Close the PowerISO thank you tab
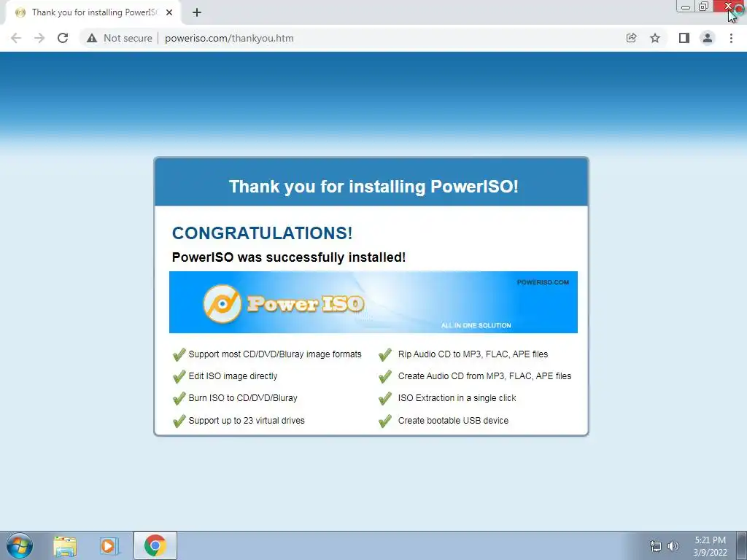The width and height of the screenshot is (747, 560). point(169,12)
